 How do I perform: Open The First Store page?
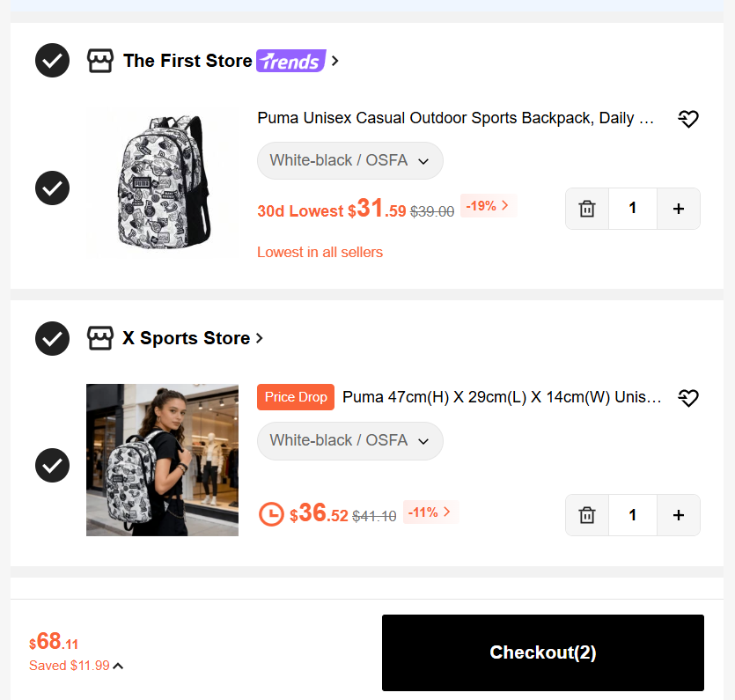pyautogui.click(x=187, y=61)
